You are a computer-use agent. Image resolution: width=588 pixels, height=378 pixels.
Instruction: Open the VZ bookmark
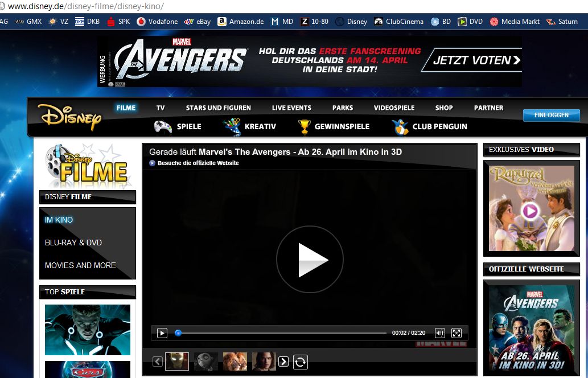point(58,22)
